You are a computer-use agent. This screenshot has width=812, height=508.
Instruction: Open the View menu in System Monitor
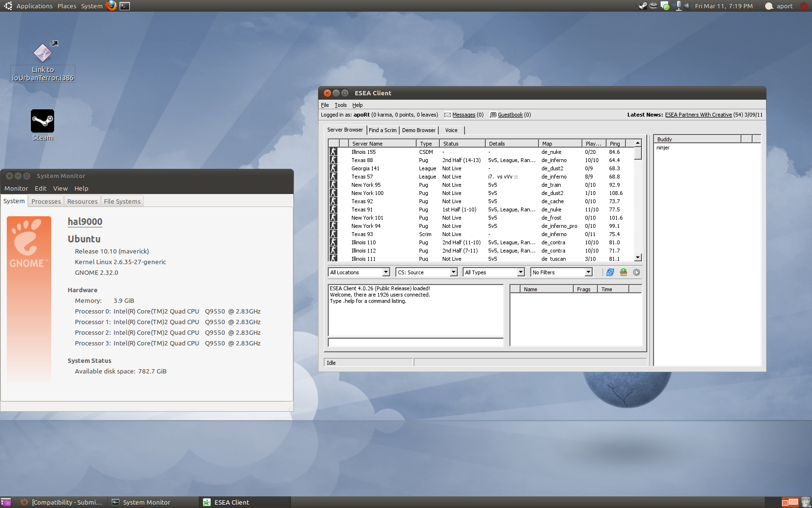click(x=60, y=188)
